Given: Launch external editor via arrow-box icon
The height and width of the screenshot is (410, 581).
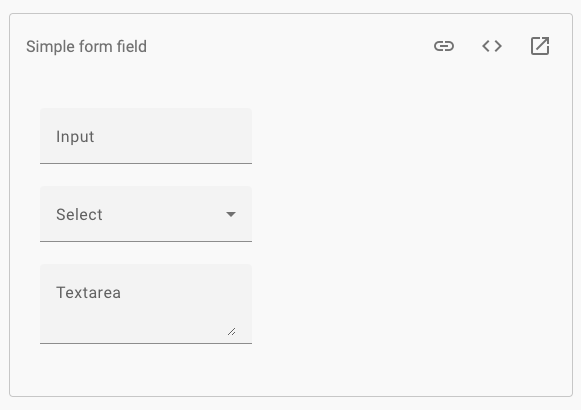Looking at the screenshot, I should point(540,46).
